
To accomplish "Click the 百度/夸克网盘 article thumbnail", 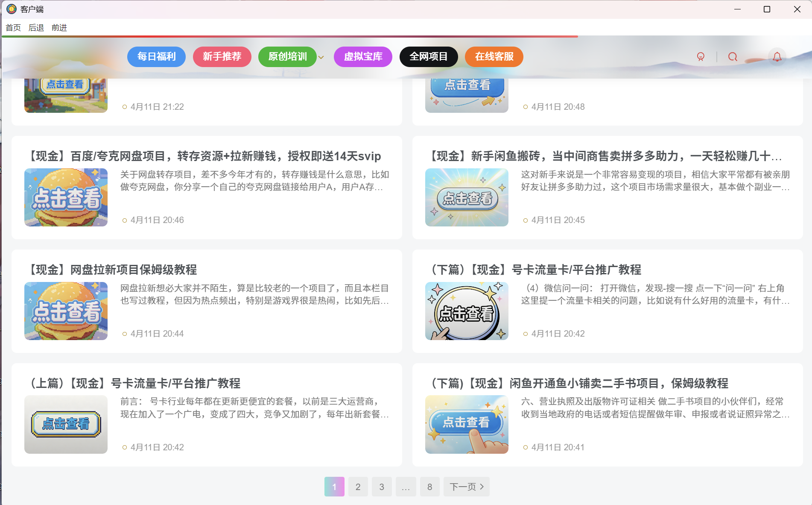I will [66, 197].
